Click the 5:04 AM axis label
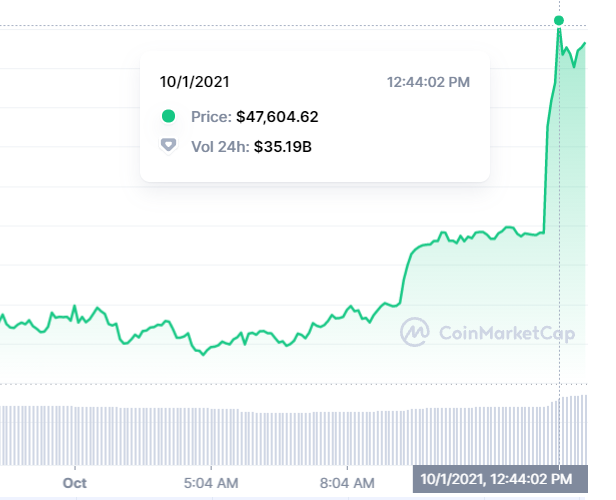The height and width of the screenshot is (500, 616). click(211, 482)
